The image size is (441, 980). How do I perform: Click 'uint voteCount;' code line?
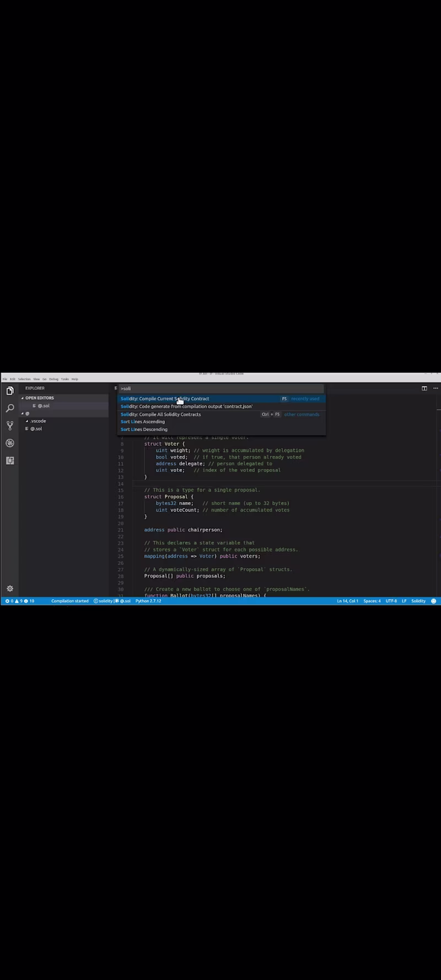point(178,510)
